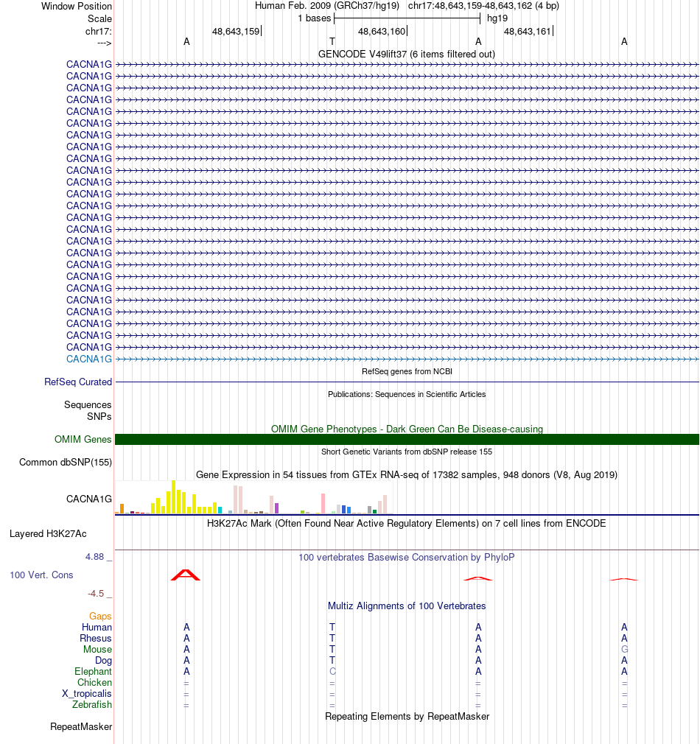The height and width of the screenshot is (744, 700).
Task: Click the hg19 label beside the scale bar
Action: (497, 18)
